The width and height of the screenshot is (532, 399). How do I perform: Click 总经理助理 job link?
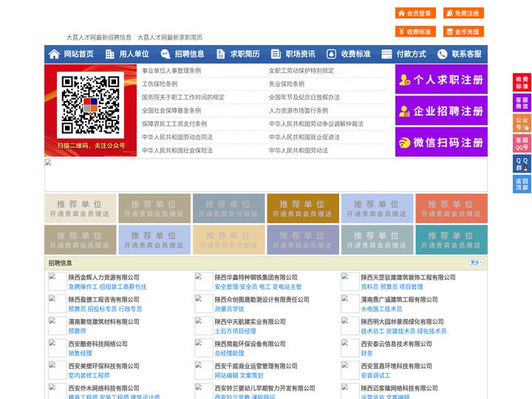229,353
